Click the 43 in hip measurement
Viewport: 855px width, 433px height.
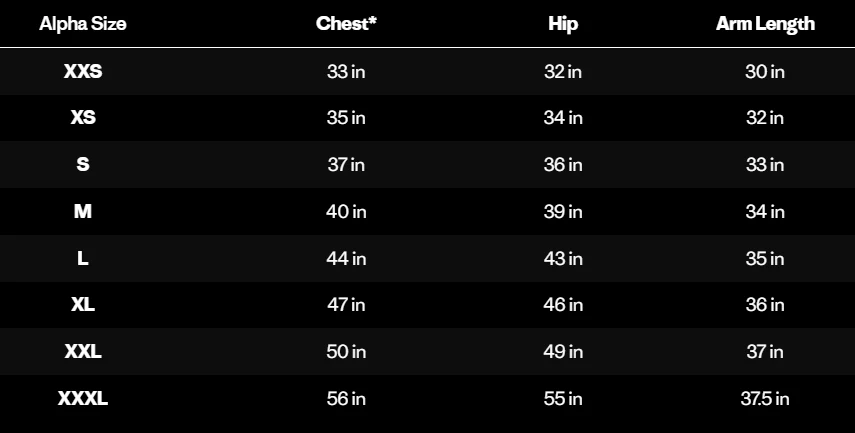click(563, 258)
